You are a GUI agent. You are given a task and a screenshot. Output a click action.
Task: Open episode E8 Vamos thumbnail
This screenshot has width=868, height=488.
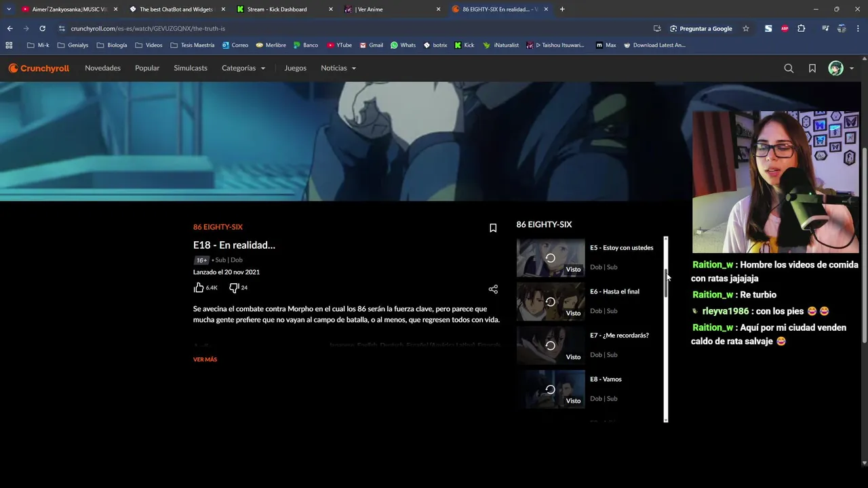click(551, 390)
